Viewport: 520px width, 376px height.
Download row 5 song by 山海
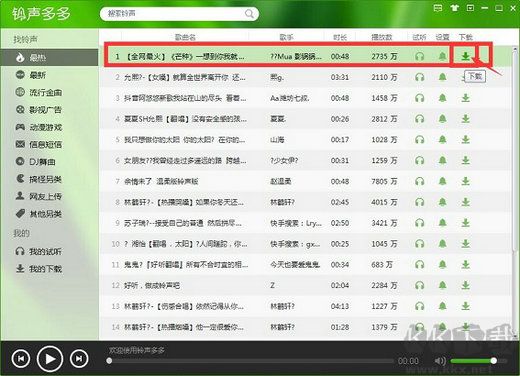466,140
